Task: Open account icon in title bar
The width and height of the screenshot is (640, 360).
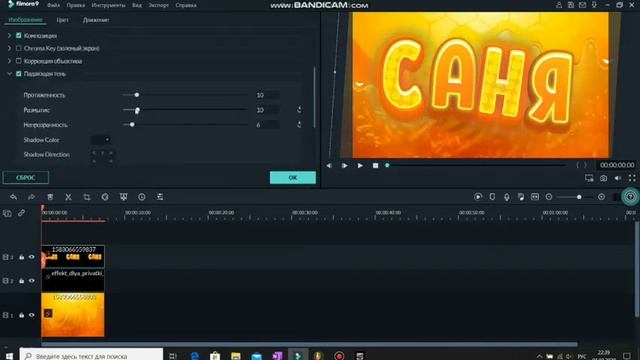Action: point(559,5)
